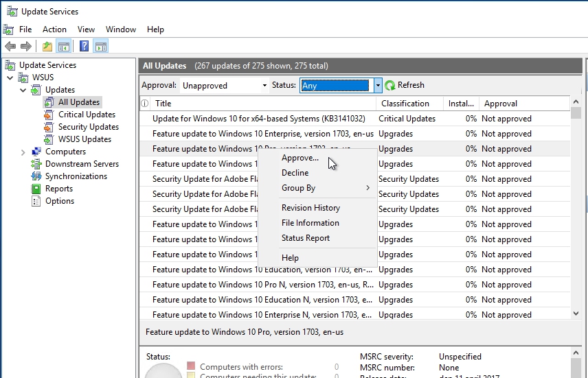Open Options in the console tree
This screenshot has height=378, width=588.
tap(59, 201)
